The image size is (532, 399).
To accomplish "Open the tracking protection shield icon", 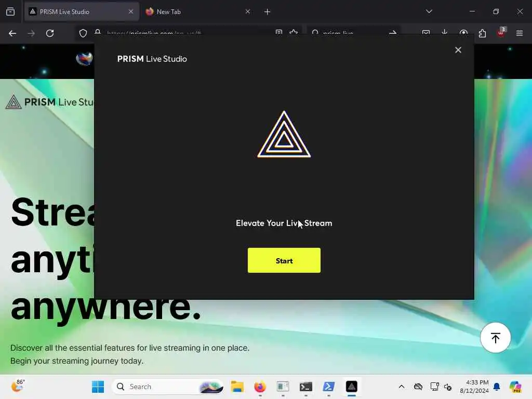I will pos(83,33).
